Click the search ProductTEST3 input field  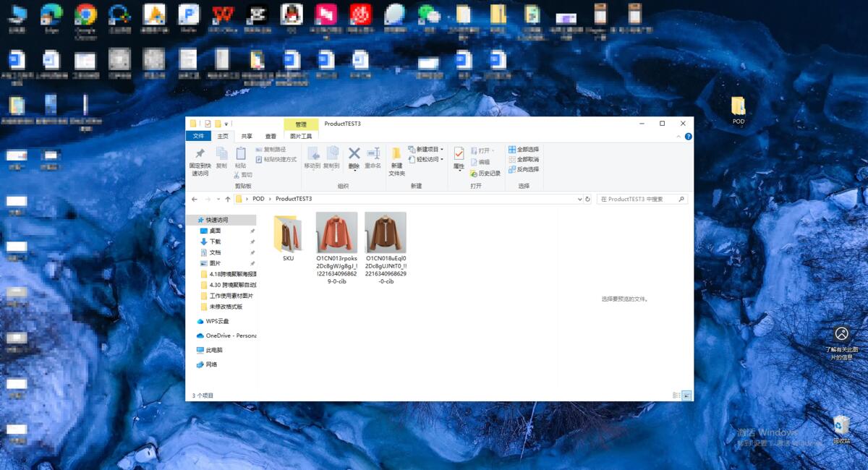point(642,199)
